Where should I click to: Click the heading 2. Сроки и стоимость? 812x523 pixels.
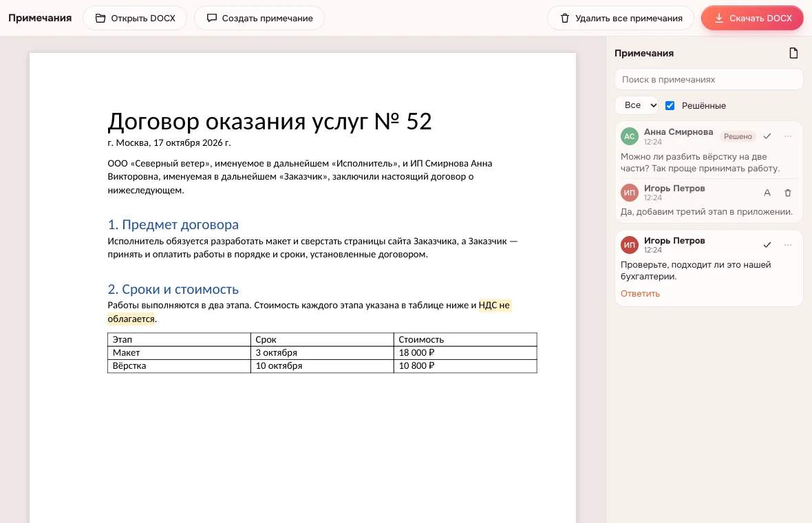click(x=173, y=290)
